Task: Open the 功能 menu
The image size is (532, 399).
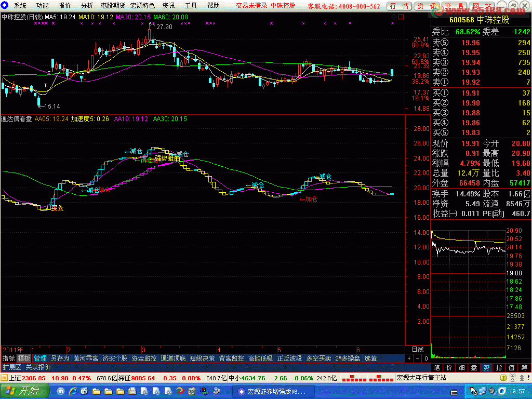Action: pyautogui.click(x=43, y=5)
